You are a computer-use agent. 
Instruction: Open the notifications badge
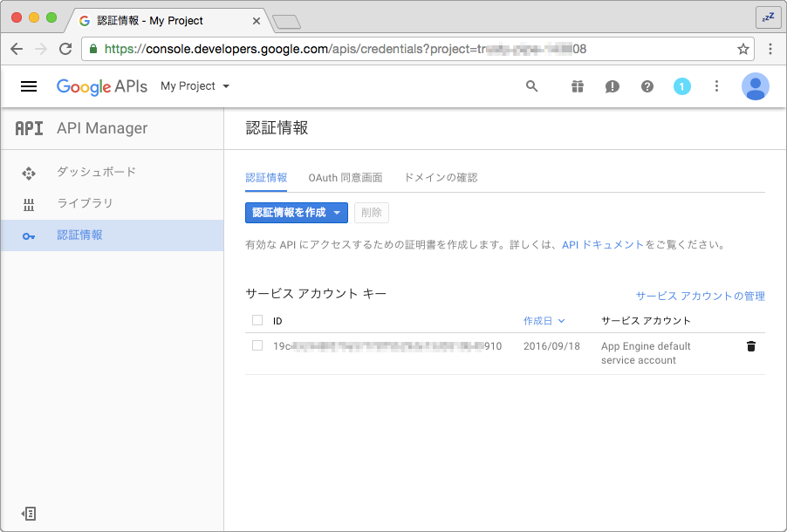(682, 86)
